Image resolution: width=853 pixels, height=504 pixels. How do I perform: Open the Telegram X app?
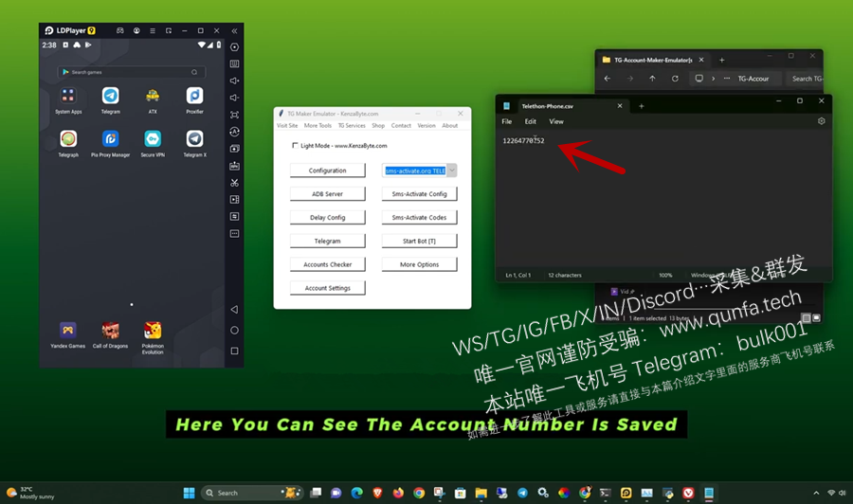pyautogui.click(x=194, y=139)
